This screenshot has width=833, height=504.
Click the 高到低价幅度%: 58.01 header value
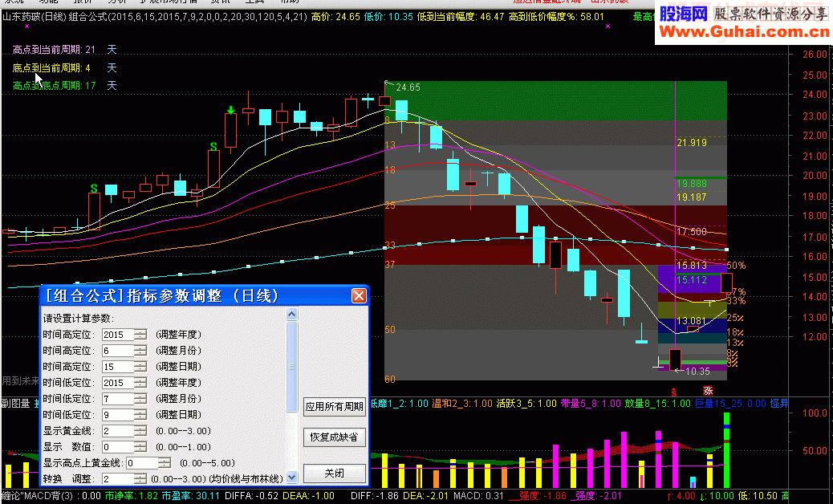click(556, 17)
